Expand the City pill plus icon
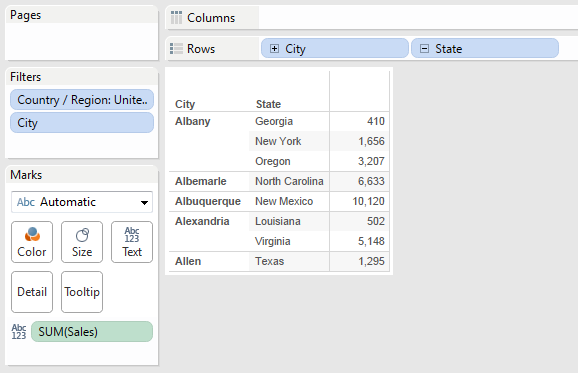The width and height of the screenshot is (578, 373). tap(274, 49)
